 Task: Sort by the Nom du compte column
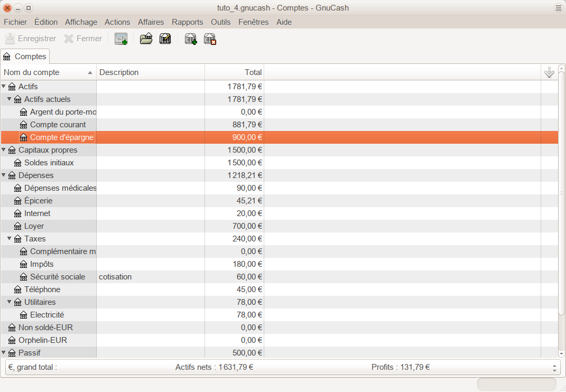click(48, 72)
